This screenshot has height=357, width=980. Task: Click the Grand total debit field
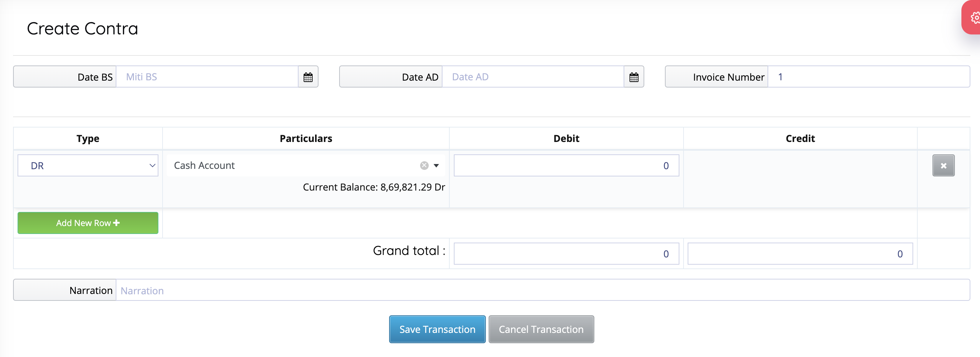point(566,254)
